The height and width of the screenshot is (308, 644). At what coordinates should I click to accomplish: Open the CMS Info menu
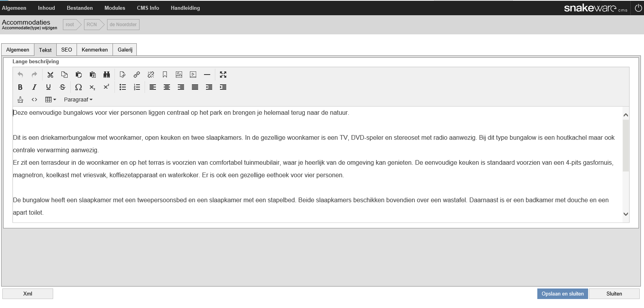pos(148,8)
